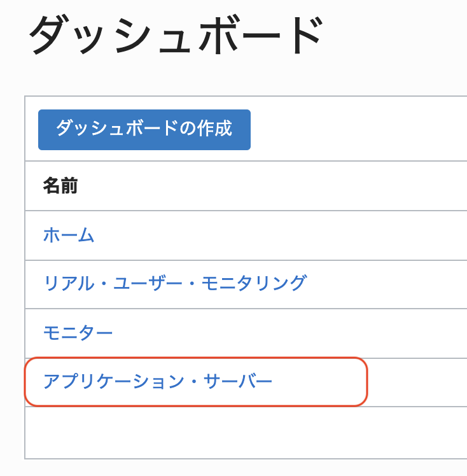Open the モニター dashboard link
467x476 pixels.
tap(78, 332)
